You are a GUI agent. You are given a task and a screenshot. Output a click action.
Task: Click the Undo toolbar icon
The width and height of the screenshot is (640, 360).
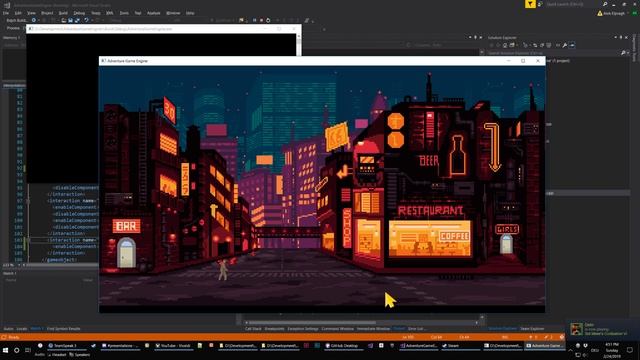point(86,20)
